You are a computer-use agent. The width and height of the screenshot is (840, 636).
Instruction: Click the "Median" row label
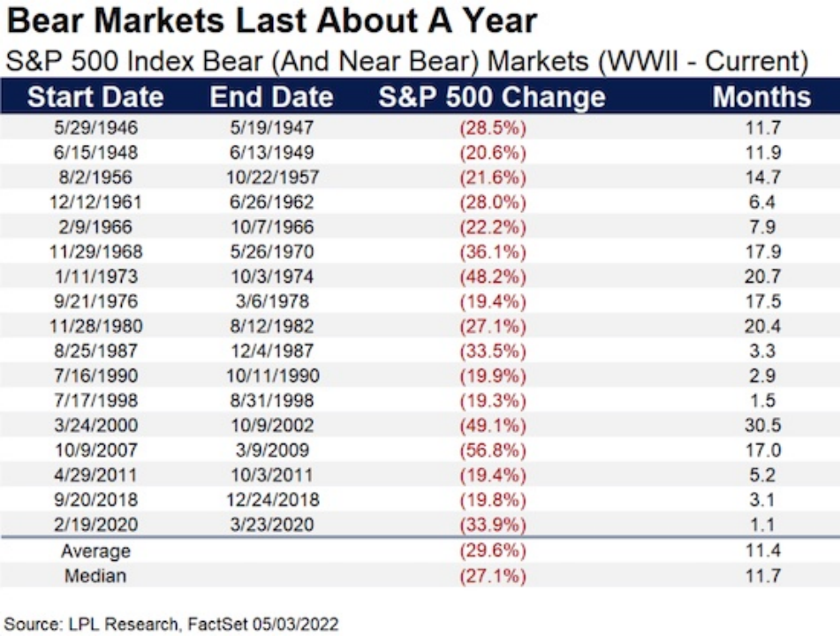tap(95, 576)
